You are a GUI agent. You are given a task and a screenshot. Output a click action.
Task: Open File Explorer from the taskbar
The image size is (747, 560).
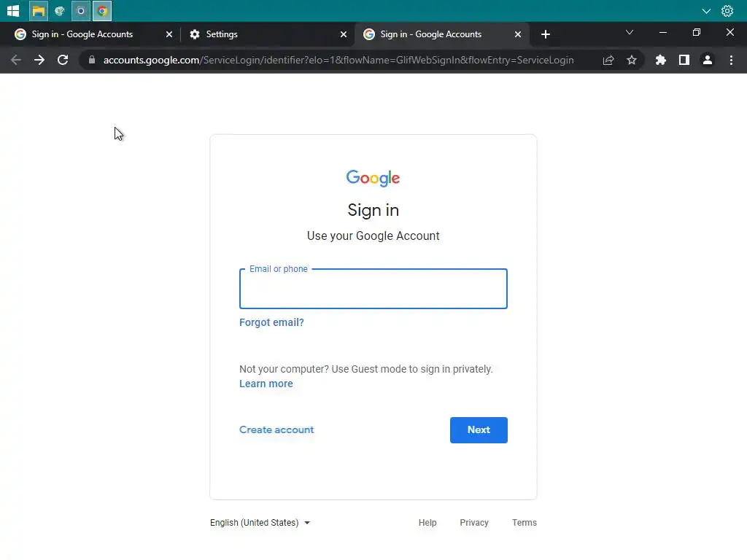point(38,10)
